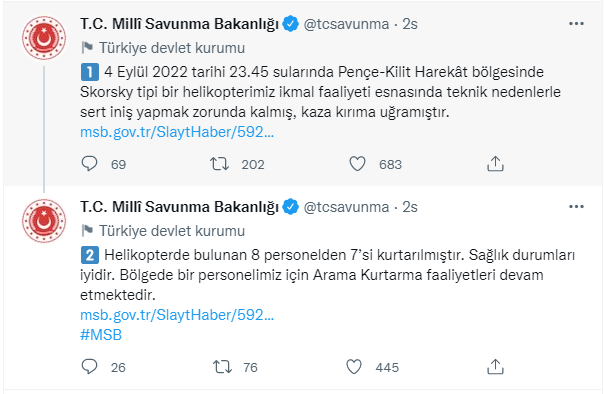Open T.C. Millî Savunma Bakanlığı name in first tweet

point(180,24)
